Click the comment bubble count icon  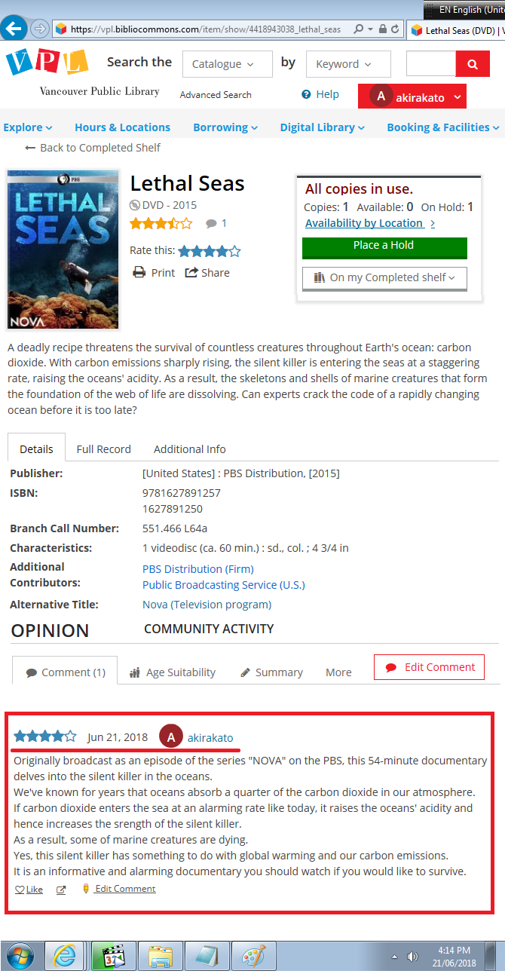pyautogui.click(x=211, y=223)
